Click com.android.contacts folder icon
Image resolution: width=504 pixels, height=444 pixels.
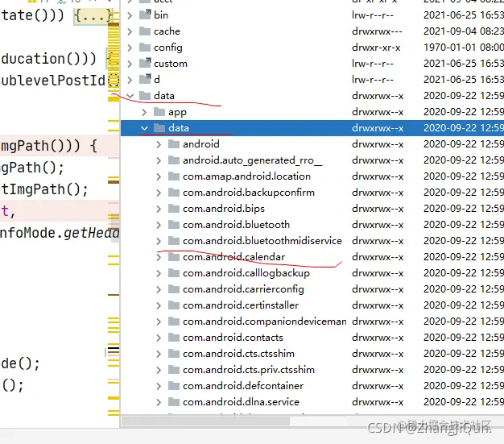(x=174, y=337)
